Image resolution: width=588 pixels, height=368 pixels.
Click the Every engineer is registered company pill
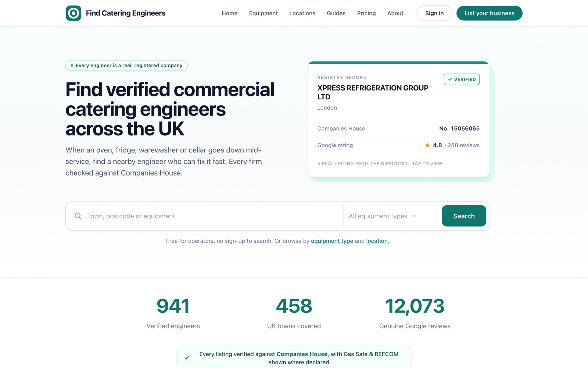coord(127,66)
